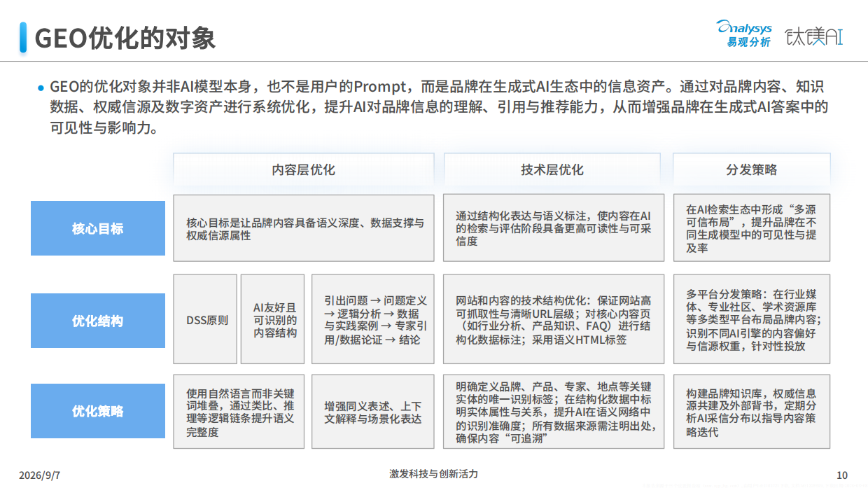This screenshot has width=868, height=488.
Task: Click the Analysys 易观分析 logo
Action: 743,34
